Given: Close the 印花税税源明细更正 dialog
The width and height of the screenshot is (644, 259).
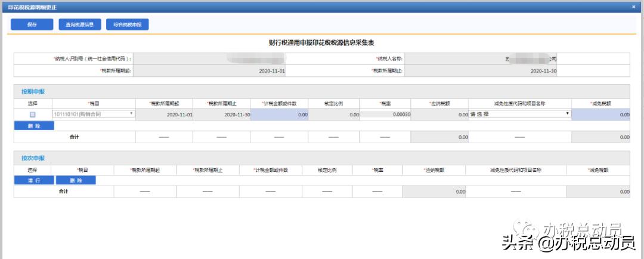Looking at the screenshot, I should pos(634,7).
